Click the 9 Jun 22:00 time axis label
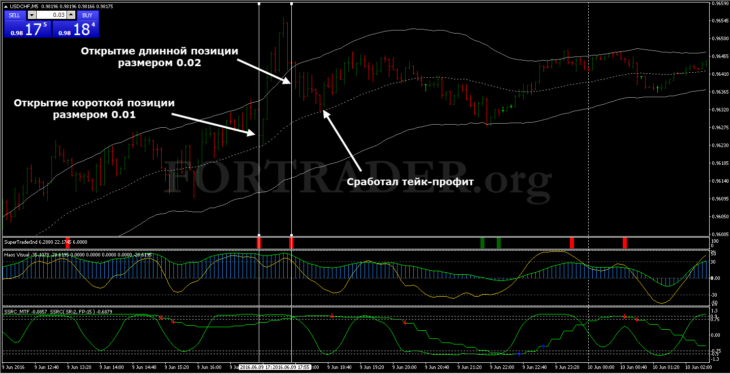The width and height of the screenshot is (730, 374). pyautogui.click(x=503, y=367)
